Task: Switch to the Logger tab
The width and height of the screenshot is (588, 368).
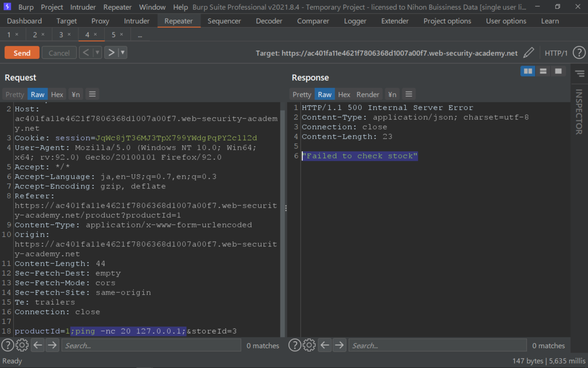Action: pyautogui.click(x=355, y=21)
